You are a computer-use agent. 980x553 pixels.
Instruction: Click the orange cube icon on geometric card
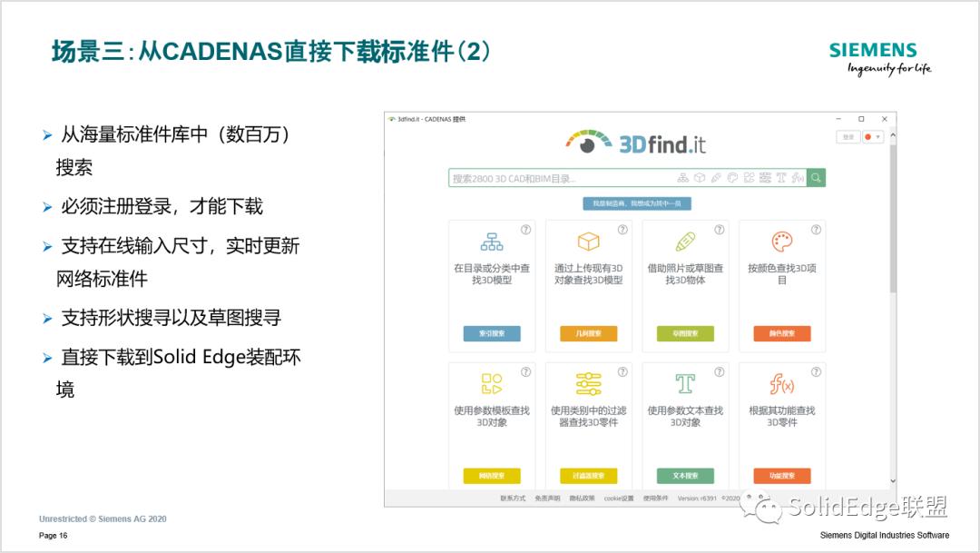(x=588, y=242)
